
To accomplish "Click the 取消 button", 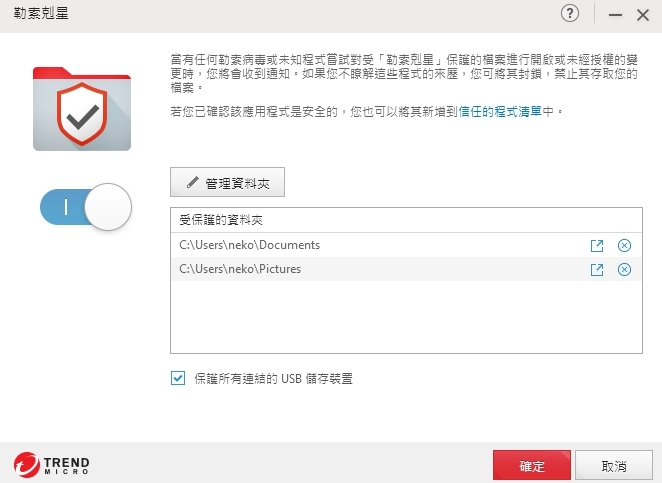I will pyautogui.click(x=614, y=465).
